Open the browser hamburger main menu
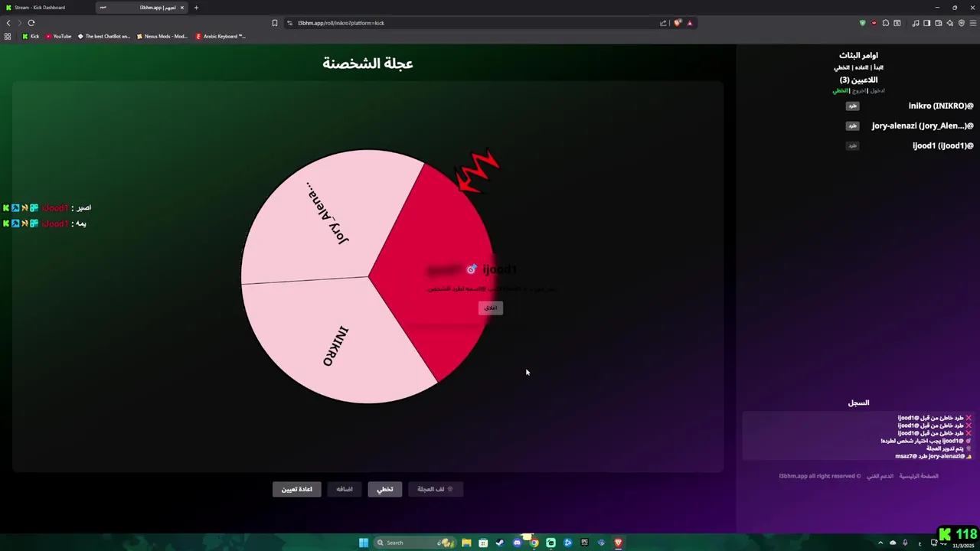Image resolution: width=980 pixels, height=551 pixels. click(973, 23)
